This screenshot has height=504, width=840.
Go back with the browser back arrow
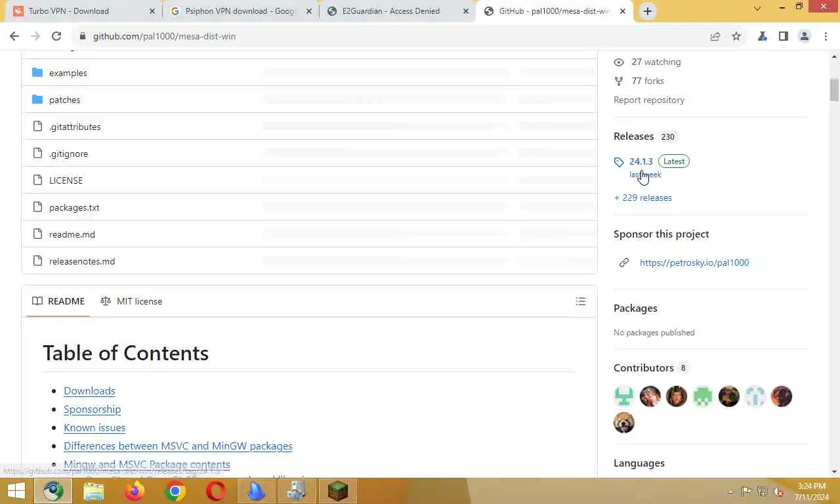(14, 36)
